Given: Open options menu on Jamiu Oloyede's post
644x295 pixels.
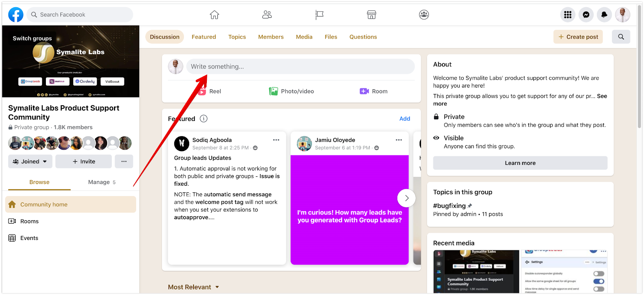Looking at the screenshot, I should pos(399,140).
